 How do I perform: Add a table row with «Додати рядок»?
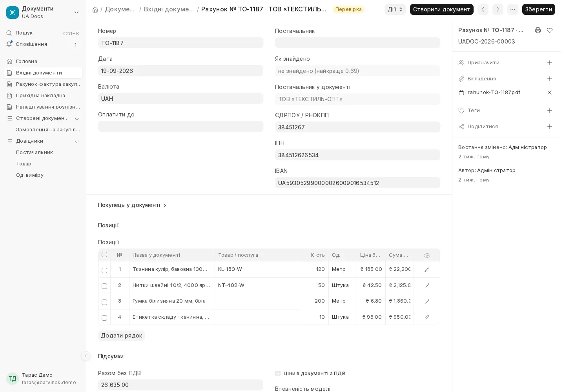tap(121, 336)
